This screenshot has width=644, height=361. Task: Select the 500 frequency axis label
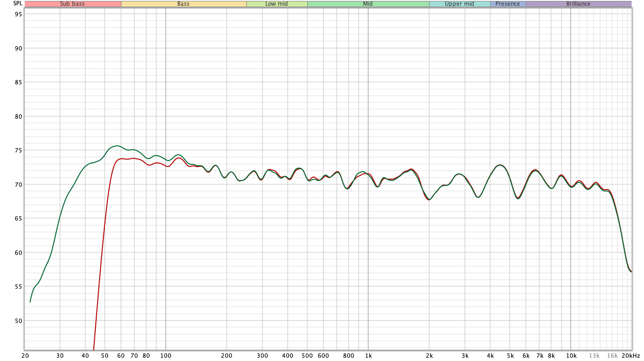(307, 356)
